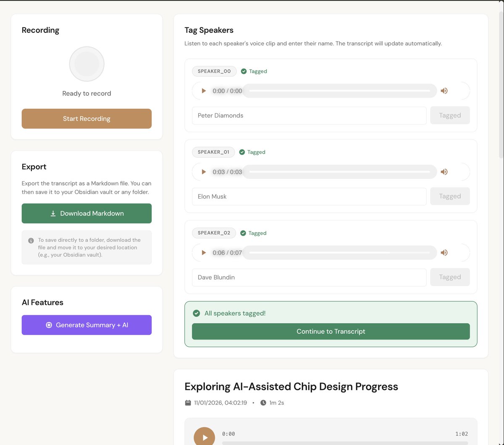Click the Tagged button beside Dave Blundin
This screenshot has height=445, width=504.
(x=450, y=277)
